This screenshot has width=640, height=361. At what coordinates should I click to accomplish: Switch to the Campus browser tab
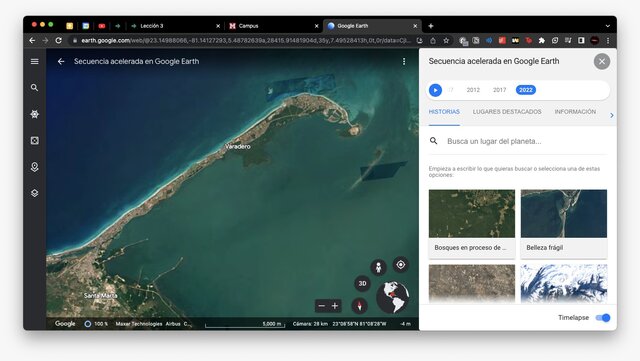pos(273,26)
